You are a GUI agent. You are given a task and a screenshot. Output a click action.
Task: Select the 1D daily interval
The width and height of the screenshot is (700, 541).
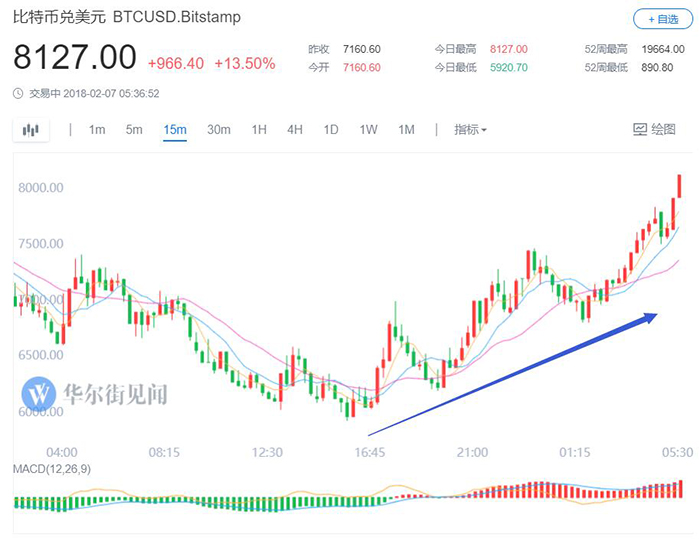(331, 130)
